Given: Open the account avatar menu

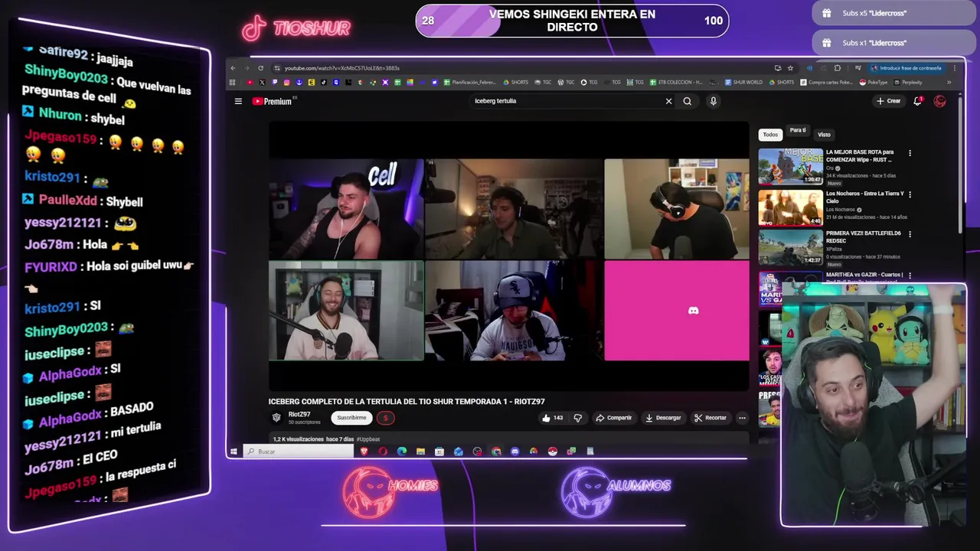Looking at the screenshot, I should 940,101.
